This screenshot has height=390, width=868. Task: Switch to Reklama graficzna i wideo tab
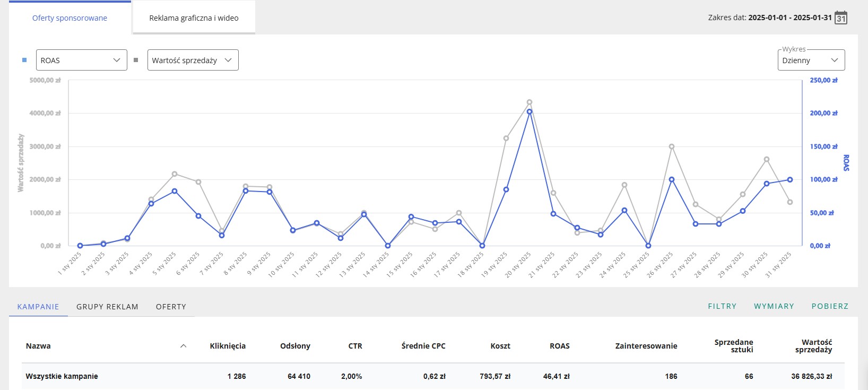[x=194, y=18]
